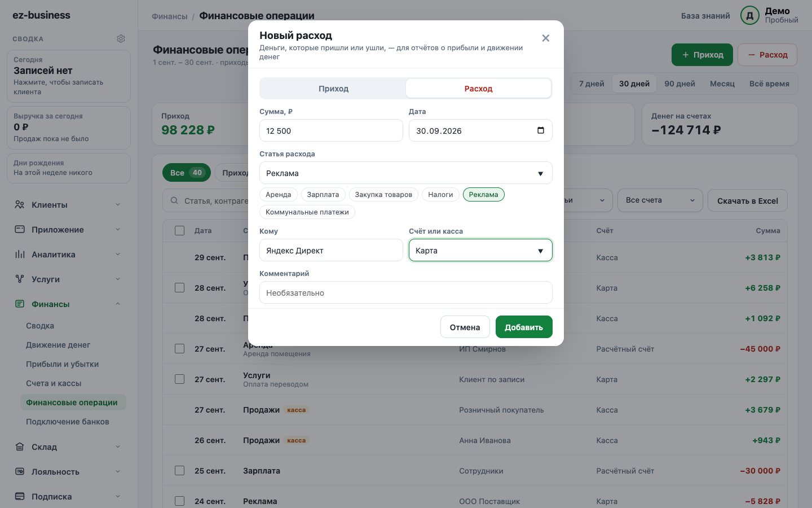The height and width of the screenshot is (508, 812).
Task: Select the 7 дней period tab
Action: [x=592, y=84]
